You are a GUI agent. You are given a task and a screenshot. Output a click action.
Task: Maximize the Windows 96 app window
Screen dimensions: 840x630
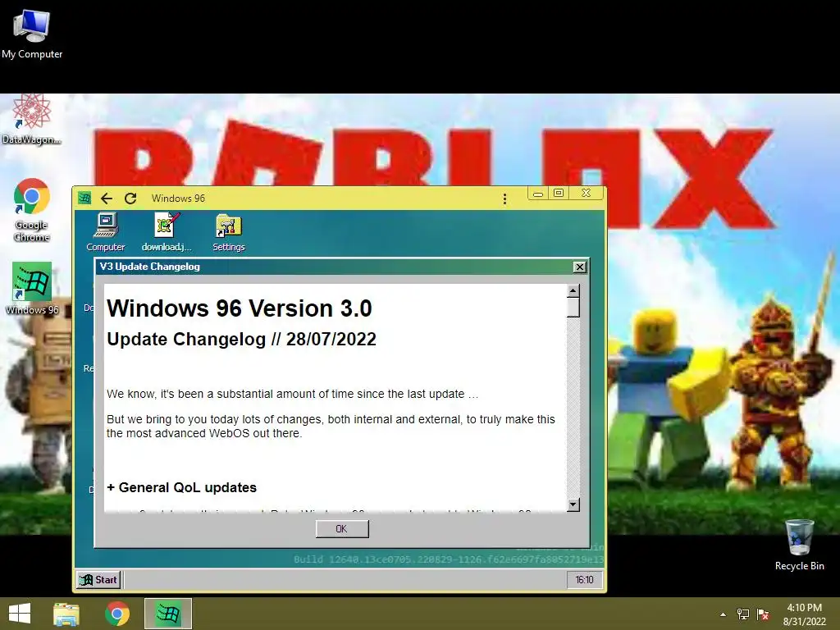[559, 194]
